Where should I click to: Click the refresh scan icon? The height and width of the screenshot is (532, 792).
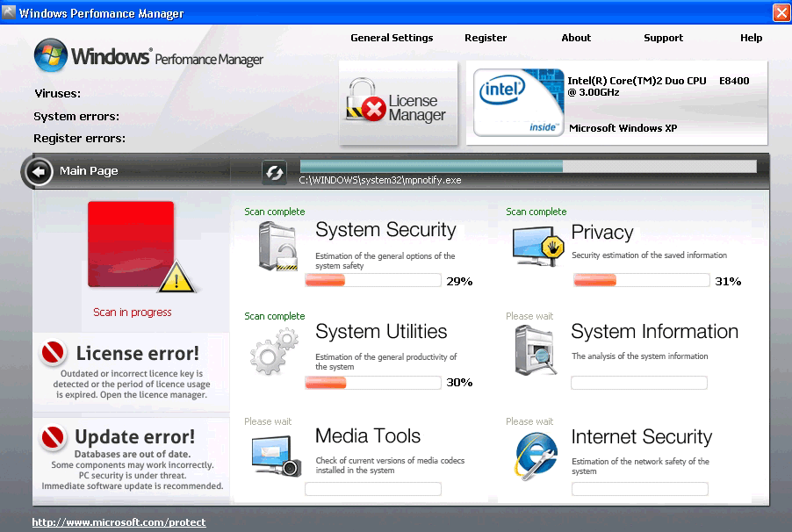point(274,173)
